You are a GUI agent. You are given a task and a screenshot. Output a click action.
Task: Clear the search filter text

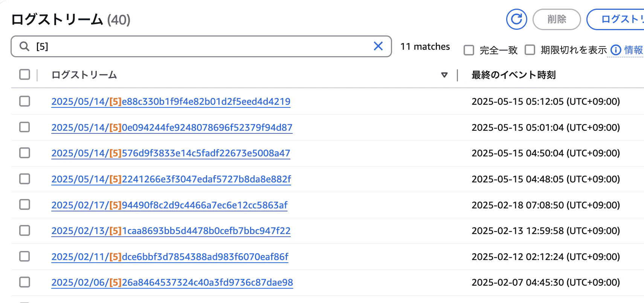(378, 46)
